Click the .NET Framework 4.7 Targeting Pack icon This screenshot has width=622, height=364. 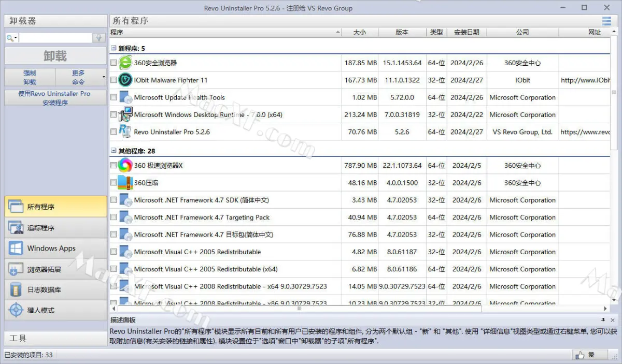(x=125, y=217)
